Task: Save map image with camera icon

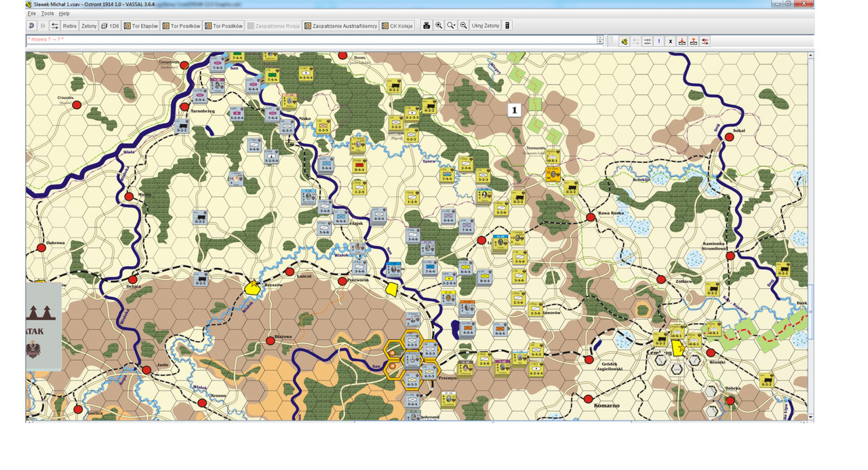Action: tap(427, 26)
